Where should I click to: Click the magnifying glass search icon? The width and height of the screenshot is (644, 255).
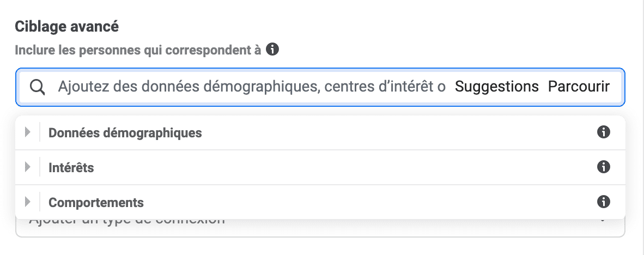pos(38,87)
